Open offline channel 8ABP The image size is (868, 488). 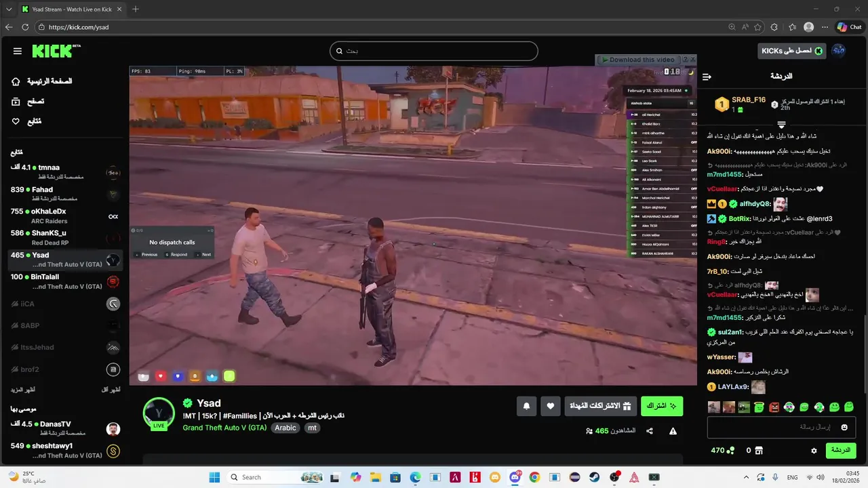click(x=64, y=325)
